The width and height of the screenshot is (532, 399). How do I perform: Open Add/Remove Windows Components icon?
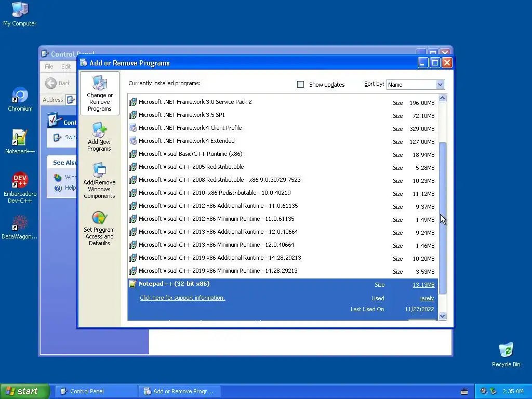99,180
